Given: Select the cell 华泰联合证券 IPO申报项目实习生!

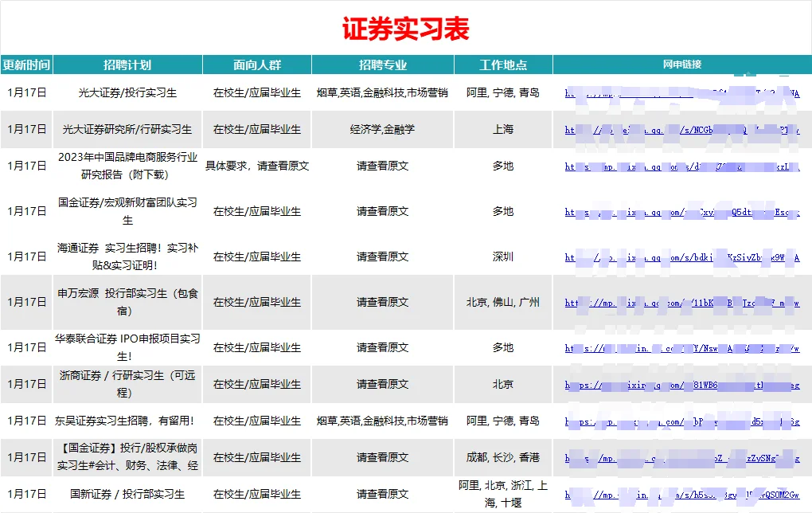Looking at the screenshot, I should (127, 347).
